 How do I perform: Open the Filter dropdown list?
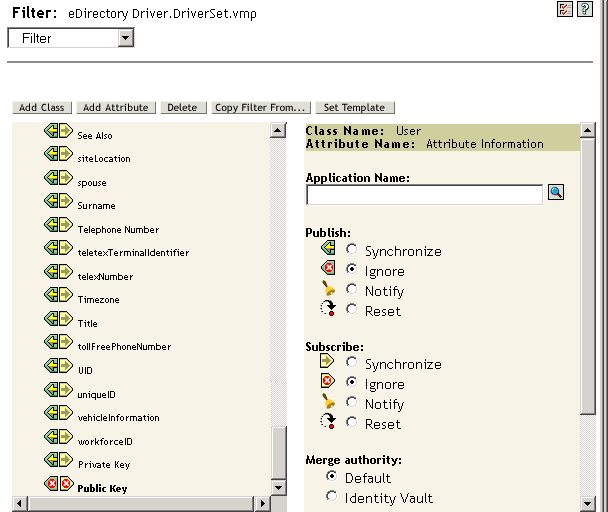point(124,38)
